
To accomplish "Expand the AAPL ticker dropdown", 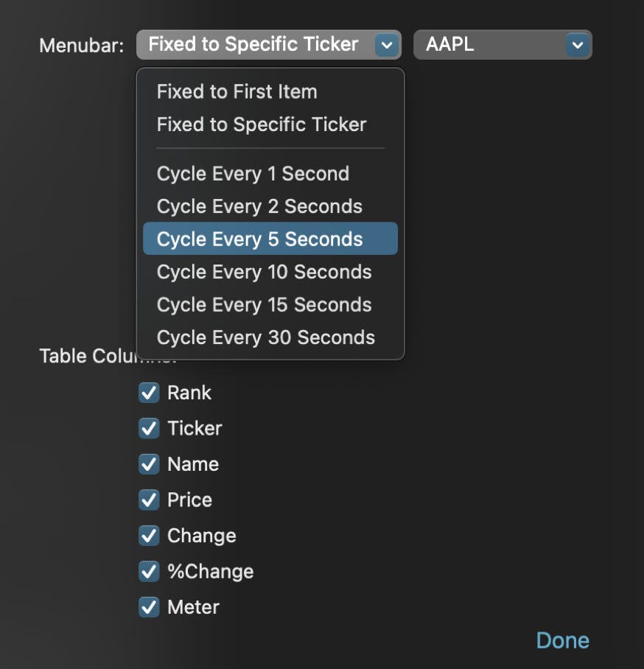I will (x=492, y=45).
